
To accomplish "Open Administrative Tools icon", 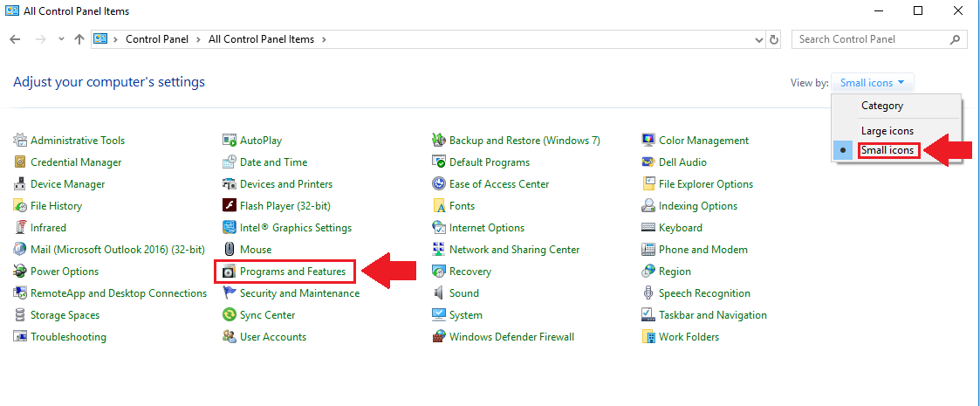I will click(20, 140).
